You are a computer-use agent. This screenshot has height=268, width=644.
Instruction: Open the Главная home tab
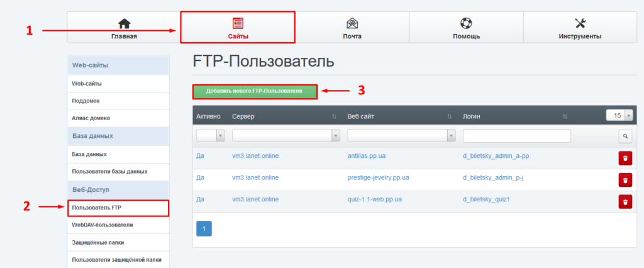click(x=124, y=28)
